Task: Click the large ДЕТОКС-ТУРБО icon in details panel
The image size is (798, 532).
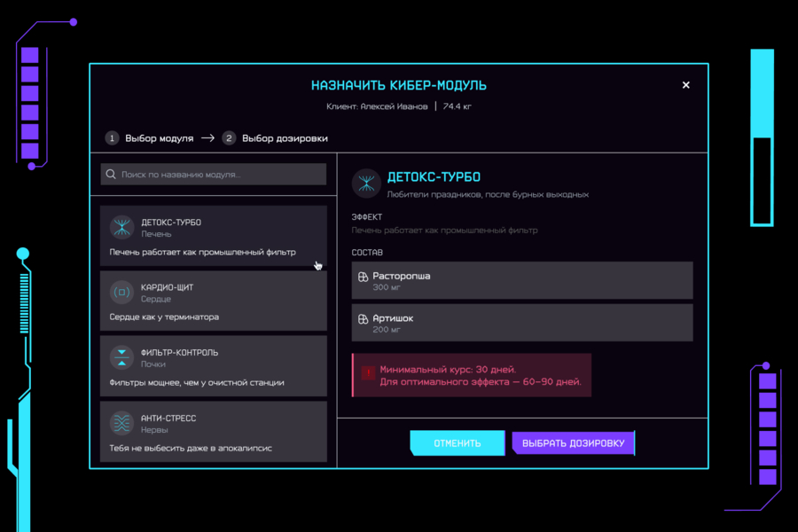Action: tap(366, 184)
